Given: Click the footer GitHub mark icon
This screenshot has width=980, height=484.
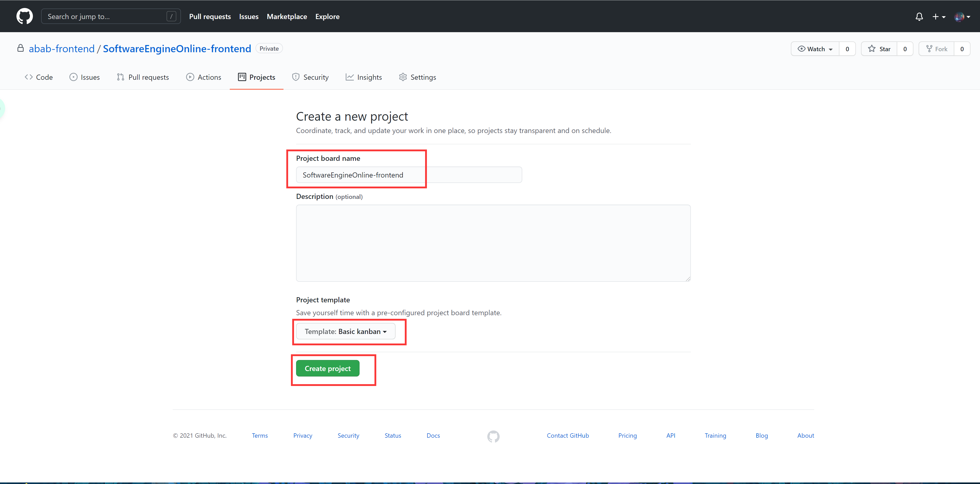Looking at the screenshot, I should (x=493, y=436).
